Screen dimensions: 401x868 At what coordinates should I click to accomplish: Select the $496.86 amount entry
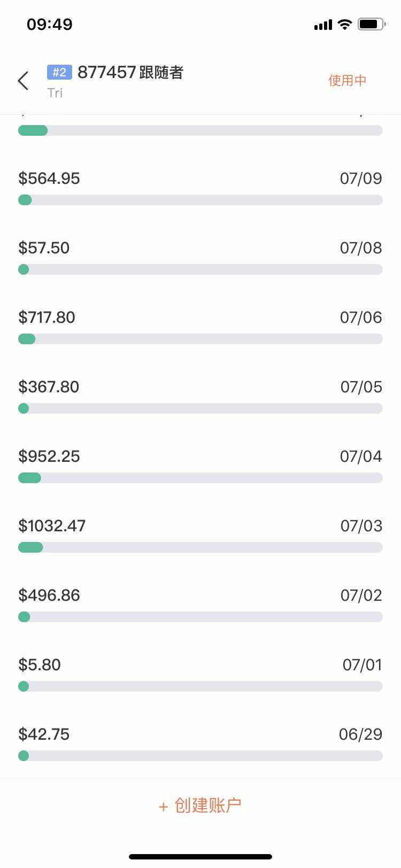49,595
